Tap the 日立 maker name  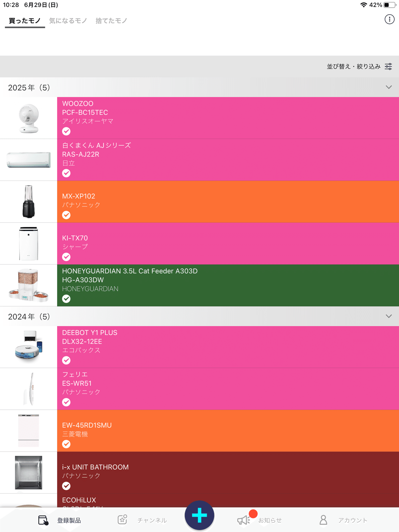coord(68,163)
